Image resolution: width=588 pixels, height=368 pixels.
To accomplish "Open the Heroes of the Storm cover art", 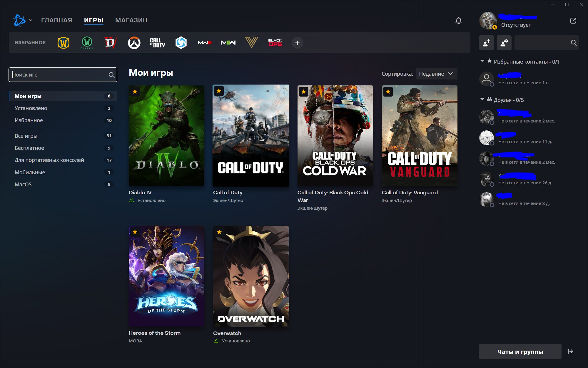I will tap(166, 276).
